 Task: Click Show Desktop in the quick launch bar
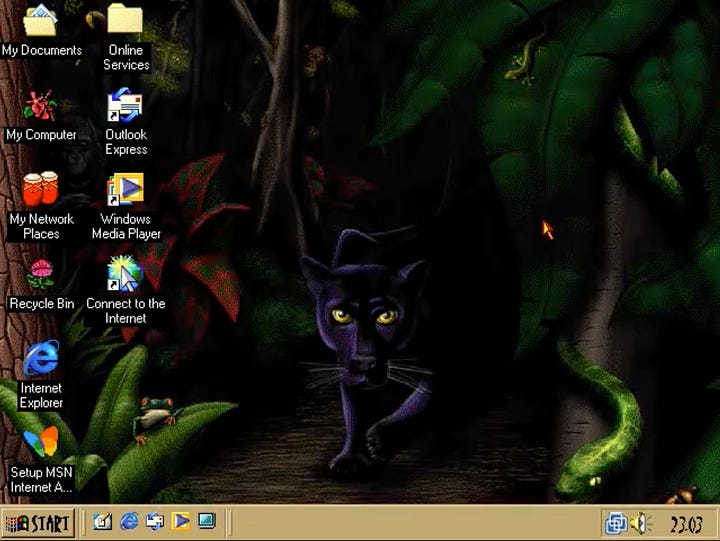pos(102,521)
